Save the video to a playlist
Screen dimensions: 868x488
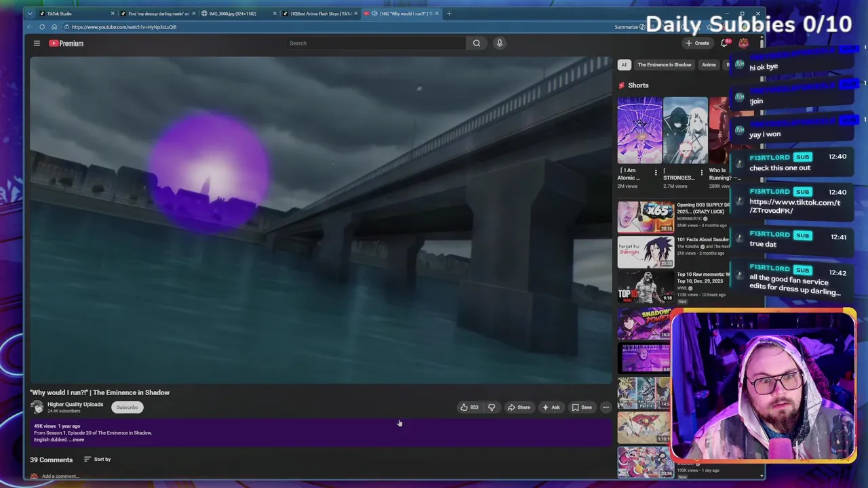pyautogui.click(x=582, y=407)
